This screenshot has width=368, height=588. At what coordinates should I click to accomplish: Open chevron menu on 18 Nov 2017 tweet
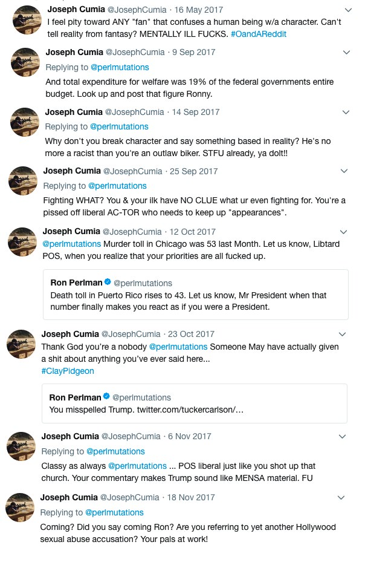(341, 497)
